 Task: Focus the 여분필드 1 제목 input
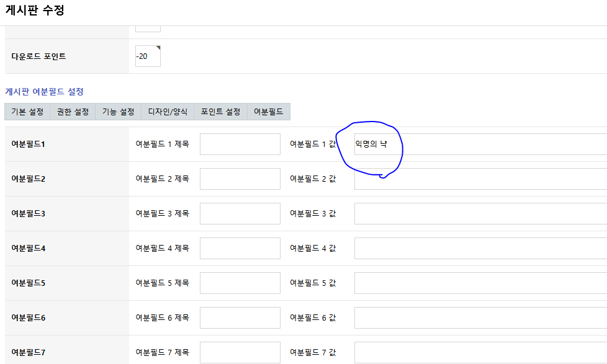click(240, 144)
